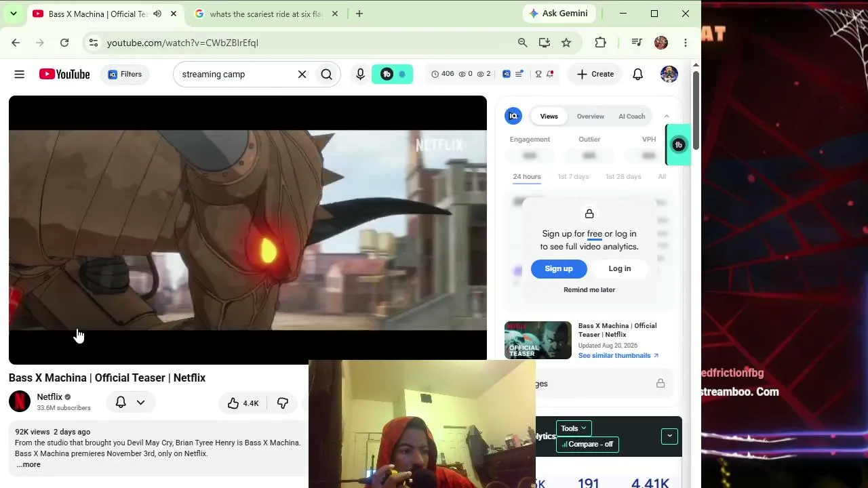Open Chrome extensions puzzle icon
Viewport: 868px width, 488px height.
(600, 43)
